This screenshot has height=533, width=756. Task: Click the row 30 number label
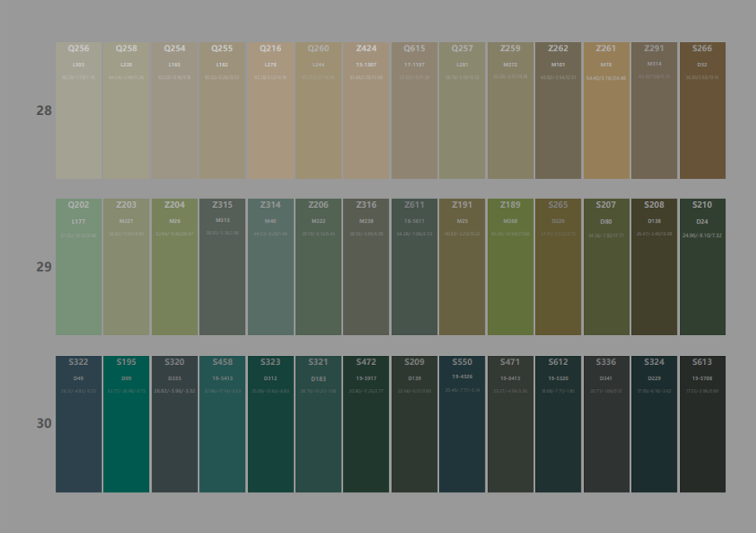pyautogui.click(x=44, y=424)
